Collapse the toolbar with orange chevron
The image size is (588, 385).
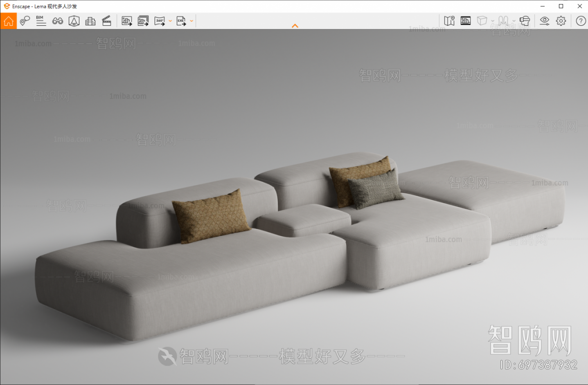(x=295, y=26)
